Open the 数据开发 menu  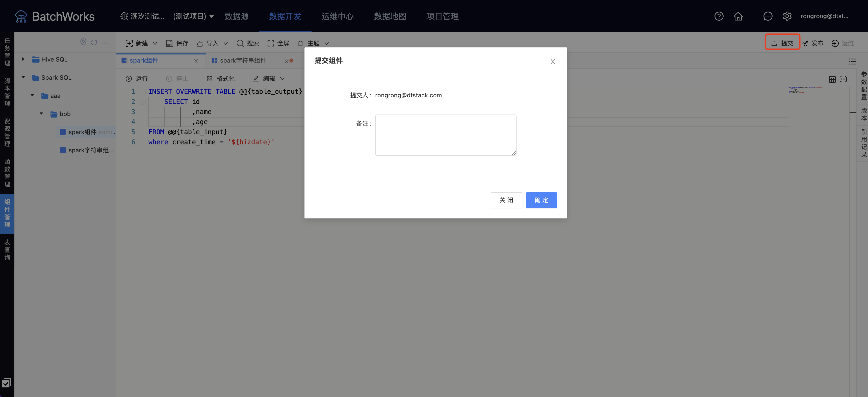(x=285, y=16)
